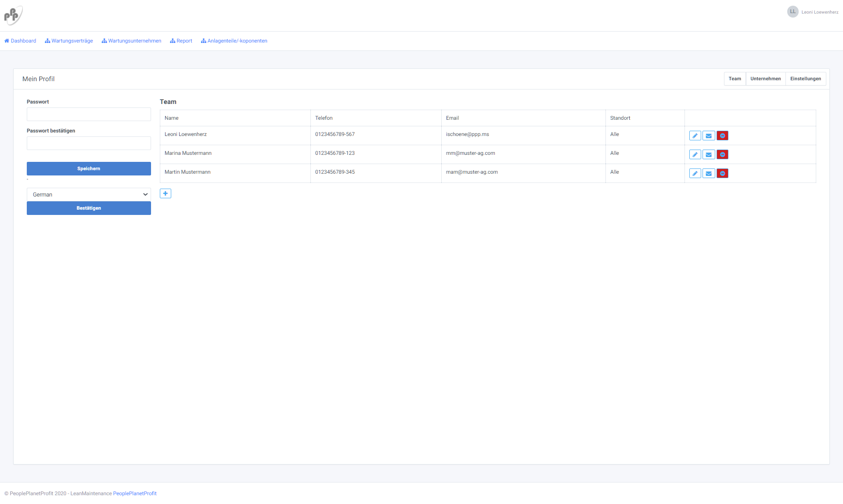Open the German language dropdown
843x504 pixels.
pyautogui.click(x=89, y=194)
